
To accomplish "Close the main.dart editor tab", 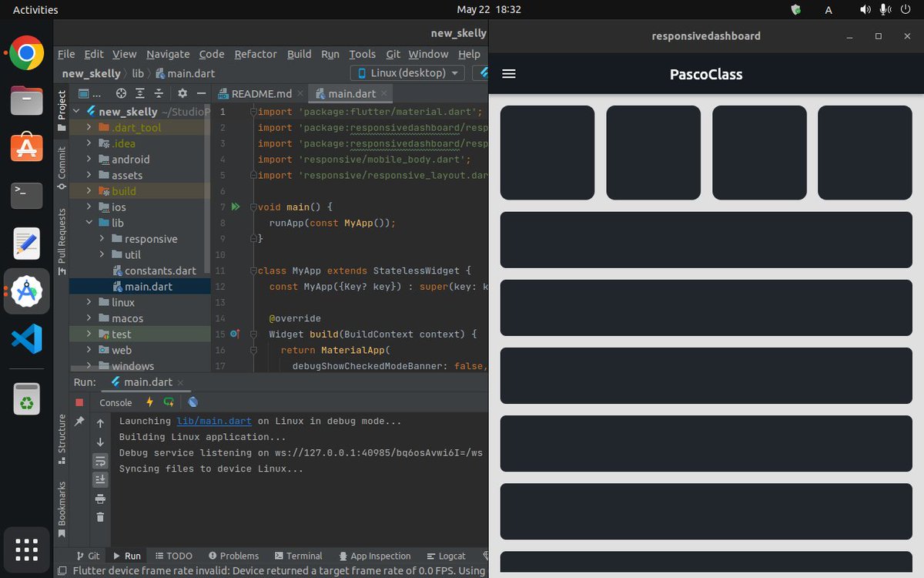I will (384, 94).
